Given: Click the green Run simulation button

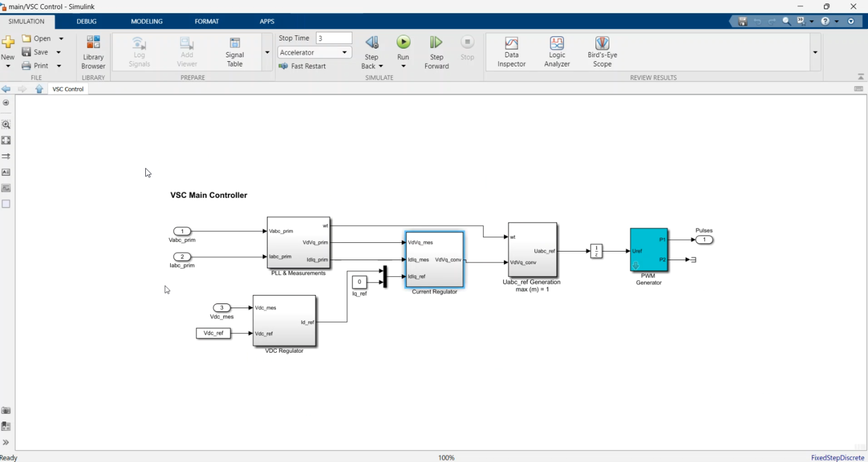Looking at the screenshot, I should point(403,42).
